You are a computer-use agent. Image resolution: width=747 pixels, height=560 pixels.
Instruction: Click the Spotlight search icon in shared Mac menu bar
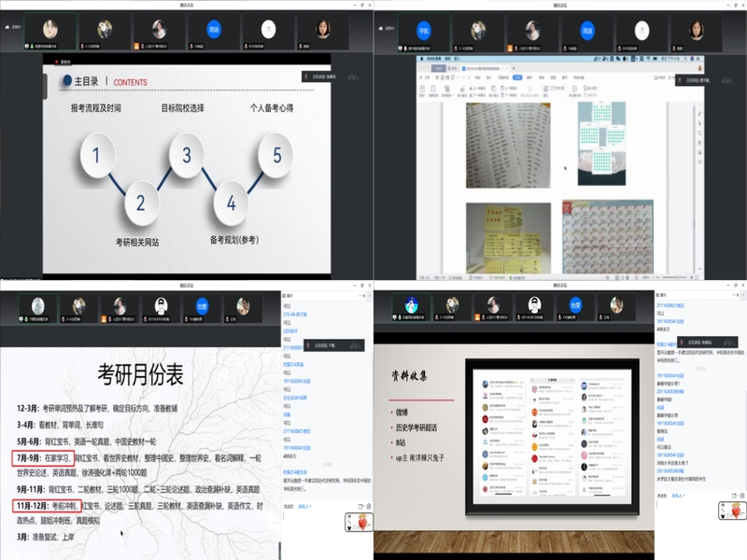point(685,59)
